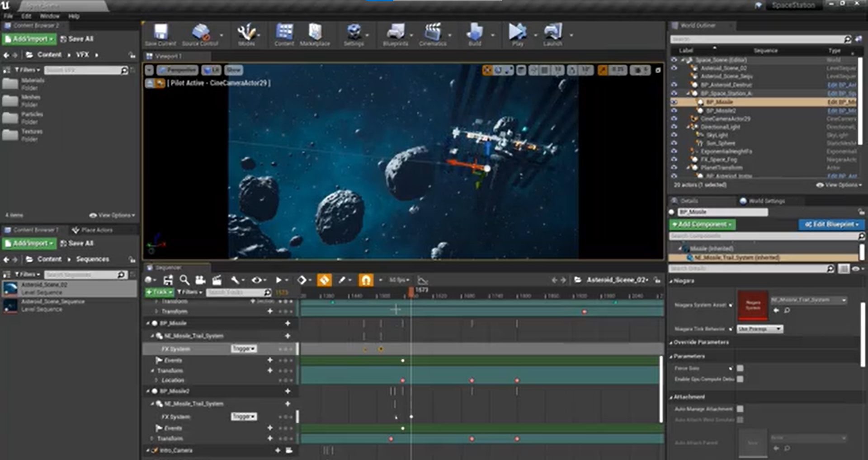
Task: Click the Add Component button
Action: pyautogui.click(x=702, y=224)
